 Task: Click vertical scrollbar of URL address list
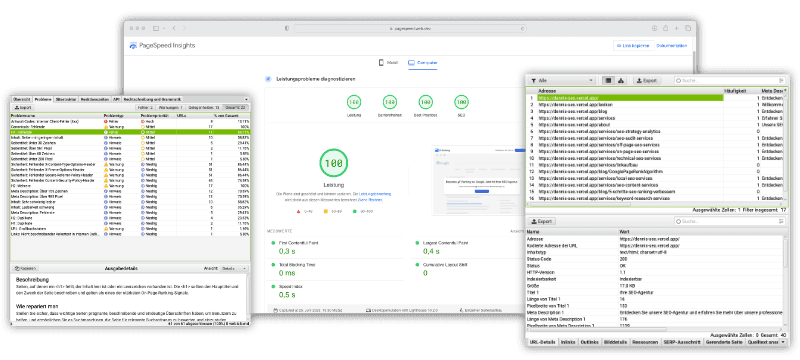coord(786,145)
